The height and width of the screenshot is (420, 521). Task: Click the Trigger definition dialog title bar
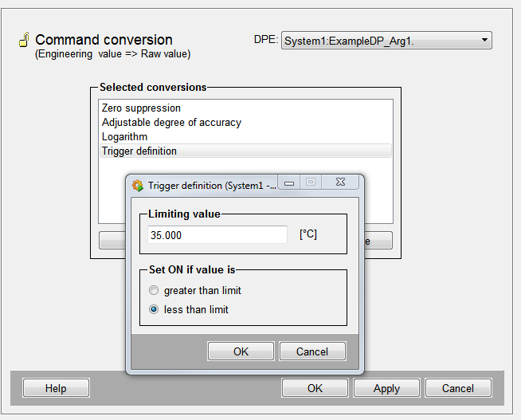(x=211, y=186)
